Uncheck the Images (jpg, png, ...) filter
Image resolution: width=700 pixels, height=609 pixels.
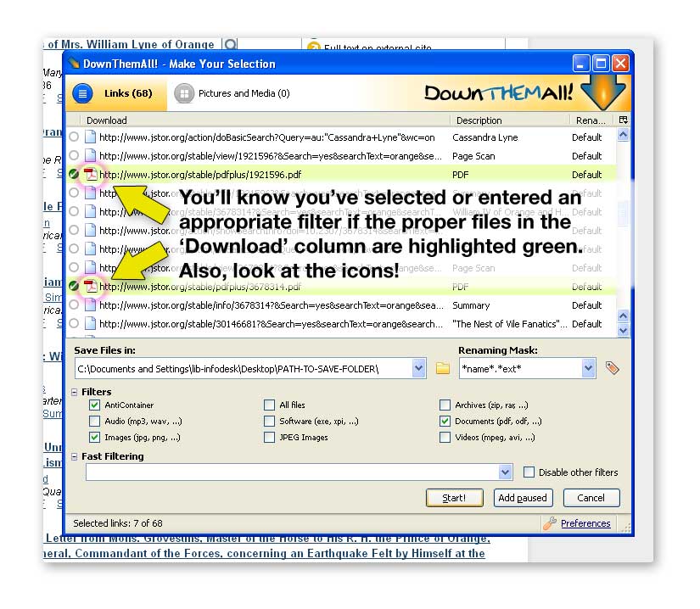pyautogui.click(x=94, y=437)
